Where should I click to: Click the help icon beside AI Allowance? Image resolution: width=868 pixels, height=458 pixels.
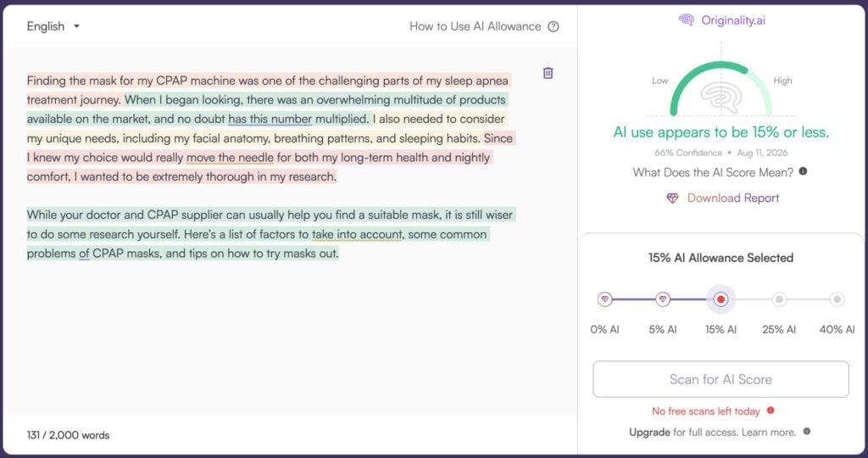[553, 26]
